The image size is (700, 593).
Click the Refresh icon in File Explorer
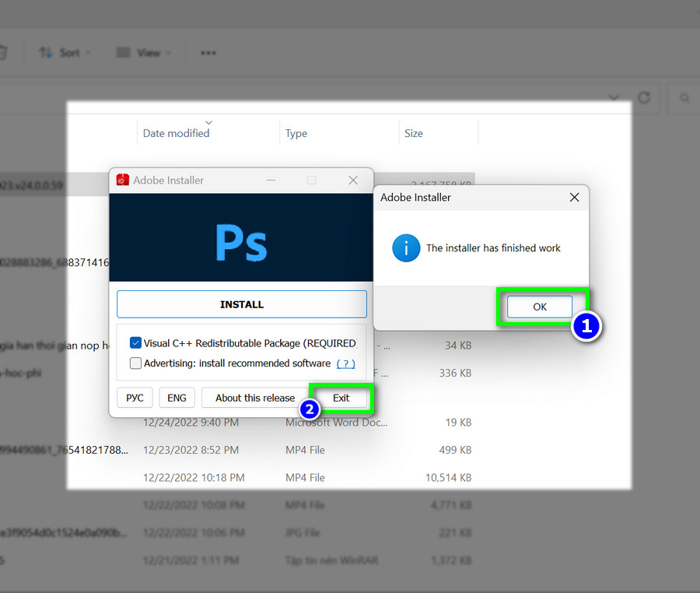(x=644, y=97)
